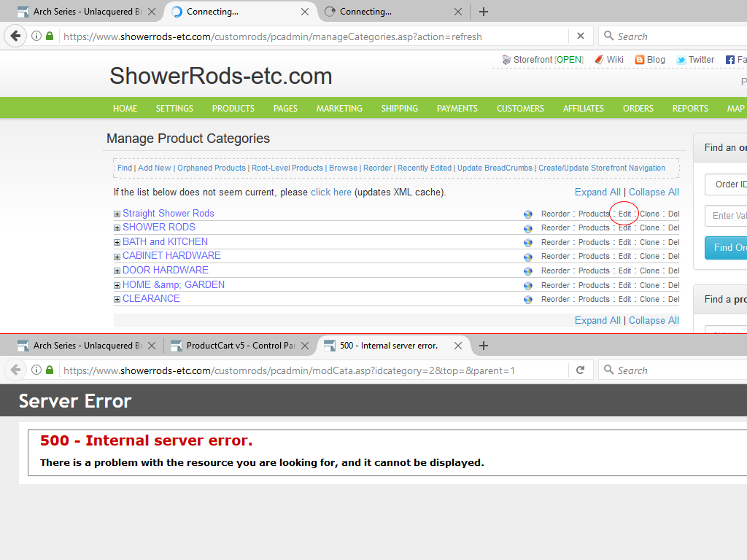This screenshot has width=747, height=560.
Task: Open the ORDERS menu
Action: tap(638, 109)
